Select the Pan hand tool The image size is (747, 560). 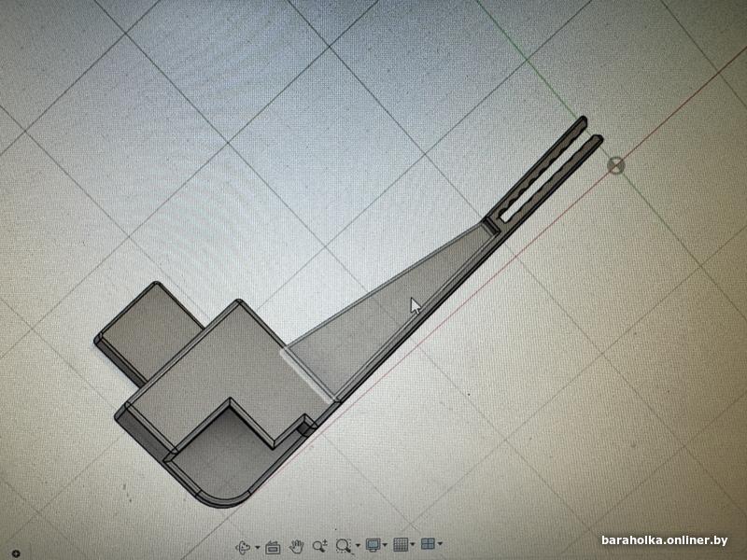click(x=297, y=547)
